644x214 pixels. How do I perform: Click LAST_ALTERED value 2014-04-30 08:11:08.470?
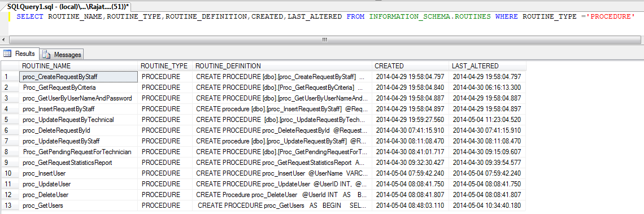click(x=487, y=141)
